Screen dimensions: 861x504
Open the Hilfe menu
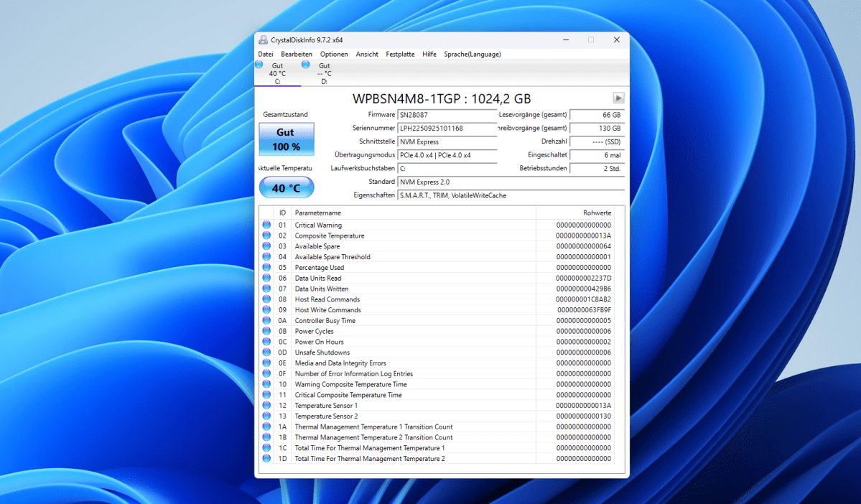(429, 54)
